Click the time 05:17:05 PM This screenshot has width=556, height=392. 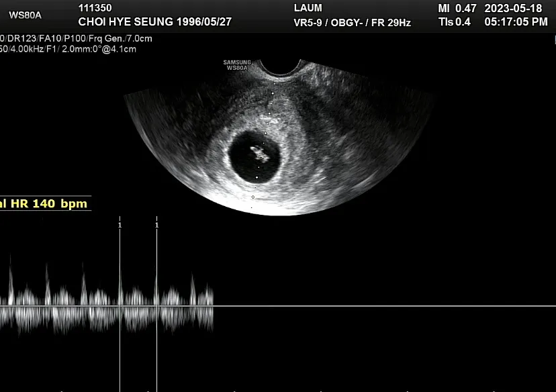pyautogui.click(x=516, y=21)
